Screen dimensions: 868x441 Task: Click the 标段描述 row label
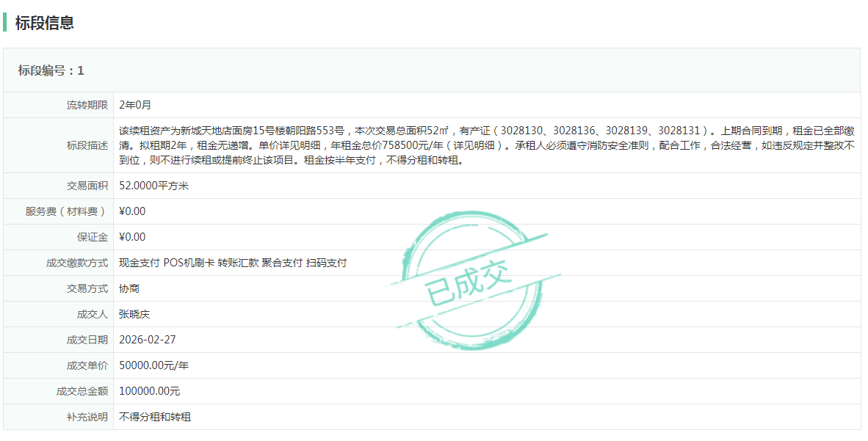(x=87, y=145)
